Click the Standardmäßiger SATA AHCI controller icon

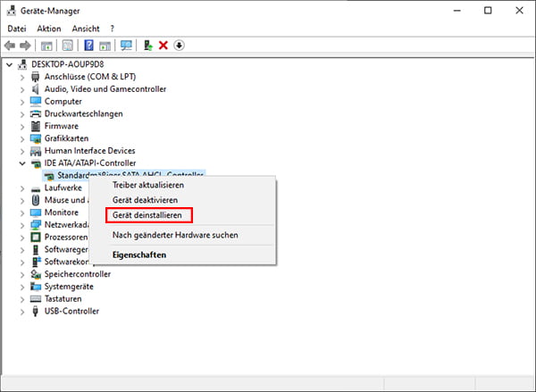click(49, 176)
